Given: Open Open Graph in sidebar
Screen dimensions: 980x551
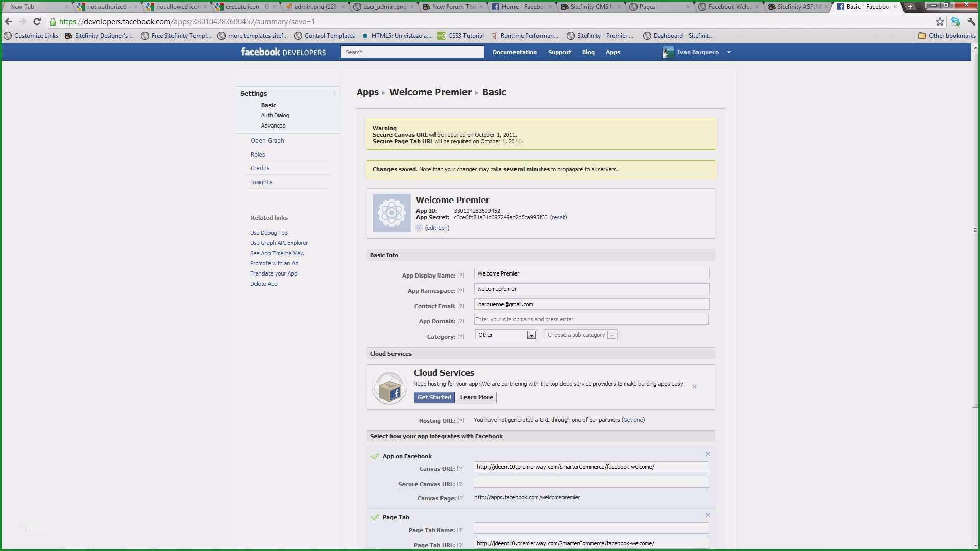Looking at the screenshot, I should (267, 141).
